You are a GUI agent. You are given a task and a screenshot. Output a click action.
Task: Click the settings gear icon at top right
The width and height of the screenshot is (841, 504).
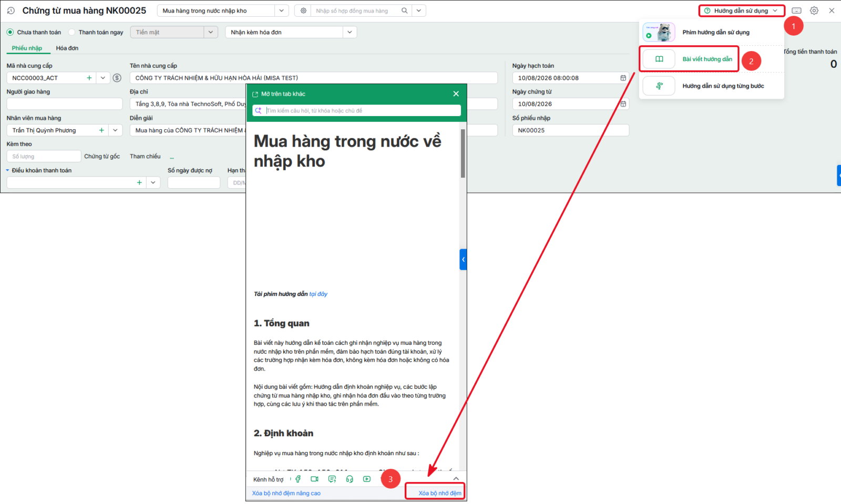click(814, 11)
